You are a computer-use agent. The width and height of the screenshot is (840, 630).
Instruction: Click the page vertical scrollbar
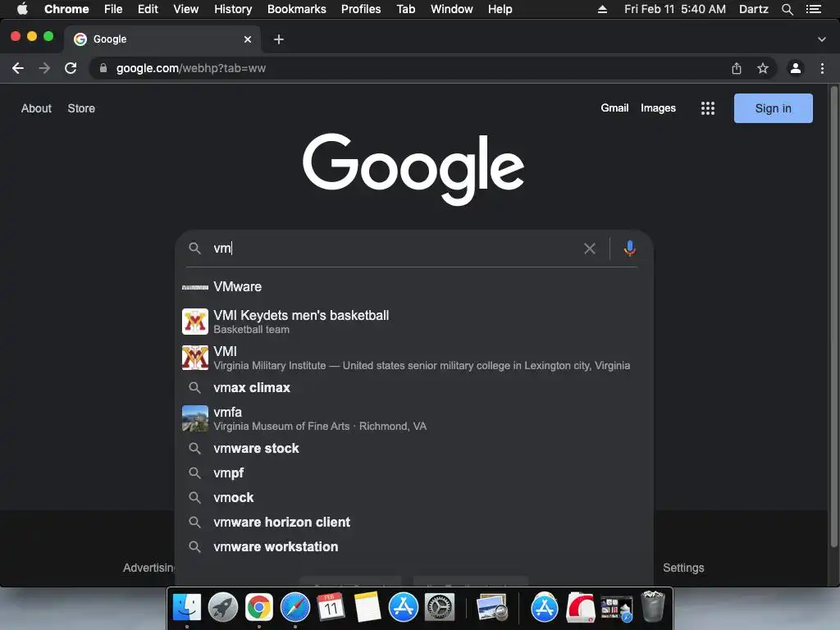point(833,316)
